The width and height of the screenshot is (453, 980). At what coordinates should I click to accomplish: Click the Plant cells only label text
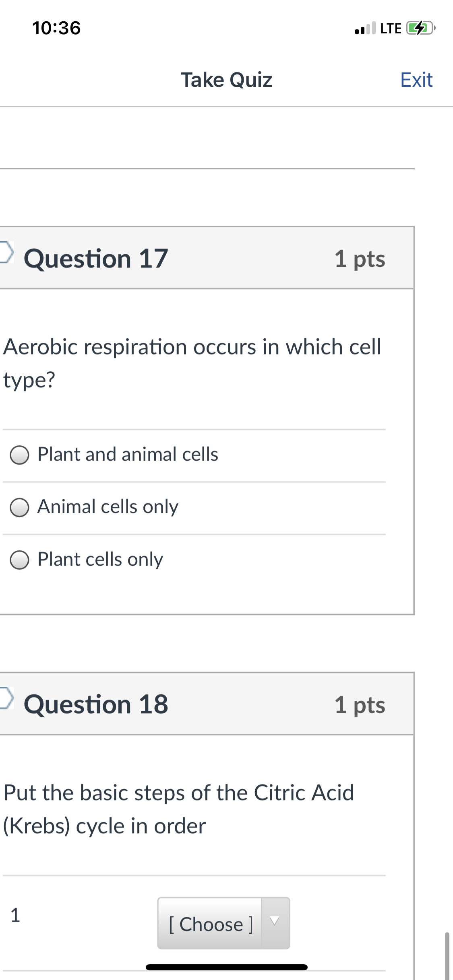[x=100, y=560]
